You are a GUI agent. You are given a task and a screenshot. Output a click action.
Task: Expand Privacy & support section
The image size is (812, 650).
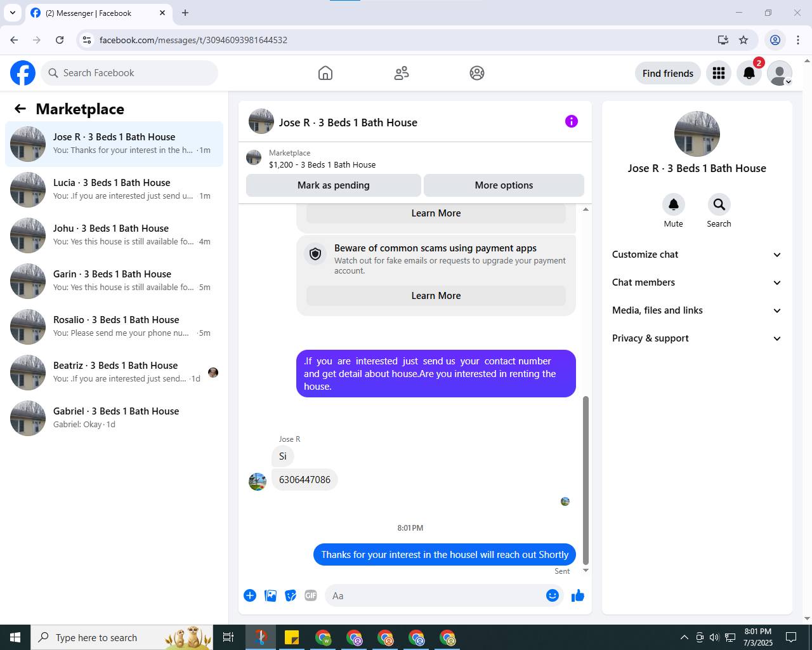pyautogui.click(x=697, y=338)
